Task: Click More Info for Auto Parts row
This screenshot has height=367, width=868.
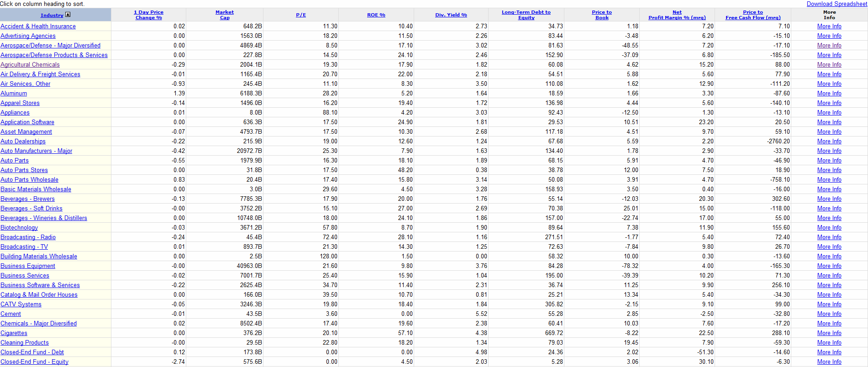Action: coord(829,161)
